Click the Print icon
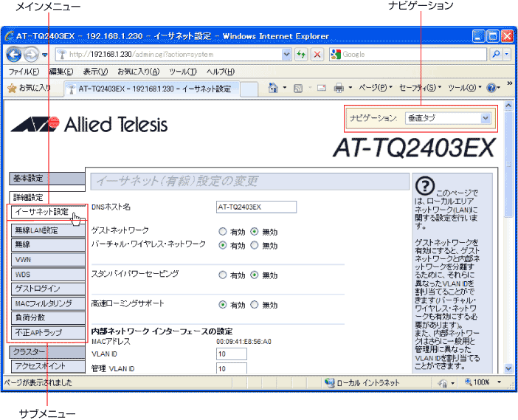Image resolution: width=518 pixels, height=420 pixels. (339, 88)
